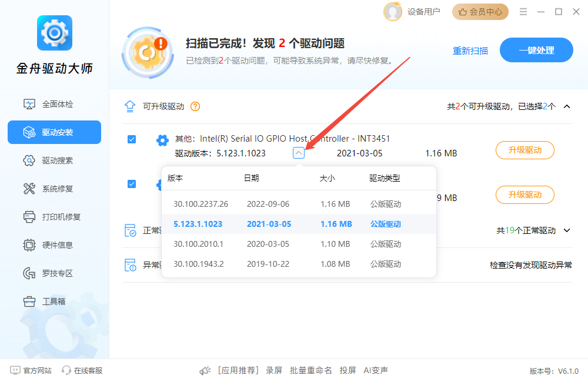Click the help question mark icon
This screenshot has width=588, height=382.
point(195,106)
